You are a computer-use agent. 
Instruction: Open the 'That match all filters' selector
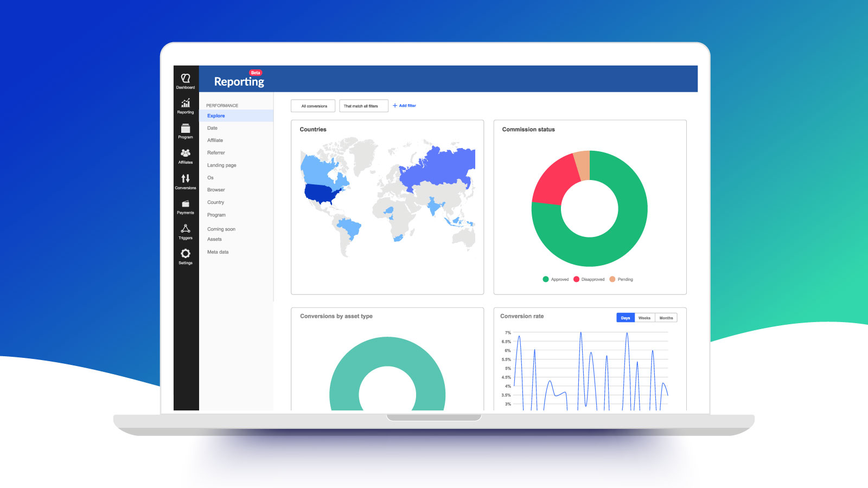coord(364,106)
